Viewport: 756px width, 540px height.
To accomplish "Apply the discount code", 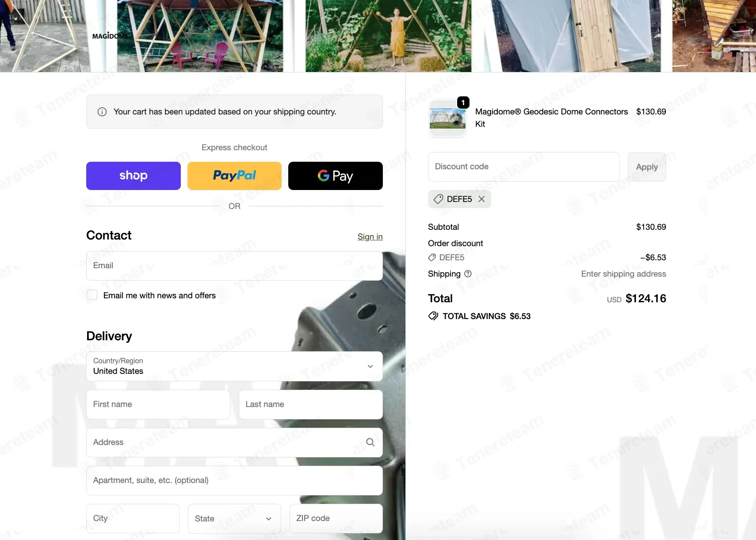I will [x=647, y=167].
